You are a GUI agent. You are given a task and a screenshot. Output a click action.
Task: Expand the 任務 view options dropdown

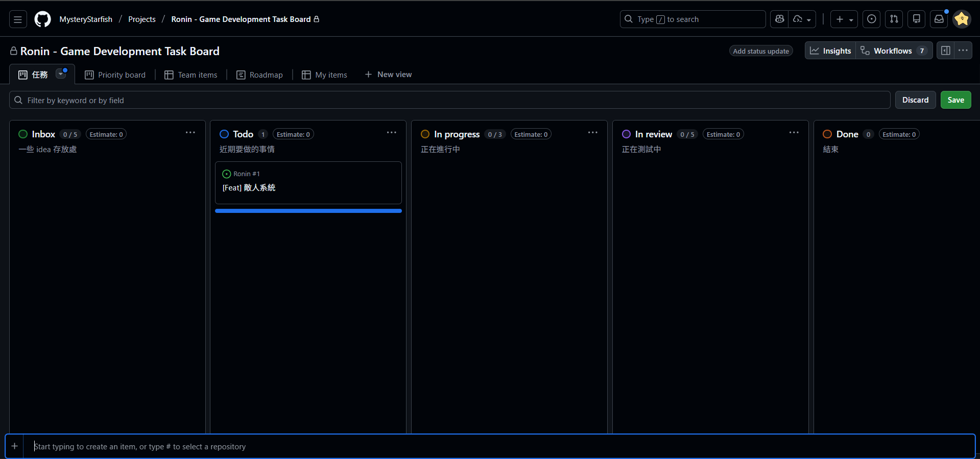61,74
